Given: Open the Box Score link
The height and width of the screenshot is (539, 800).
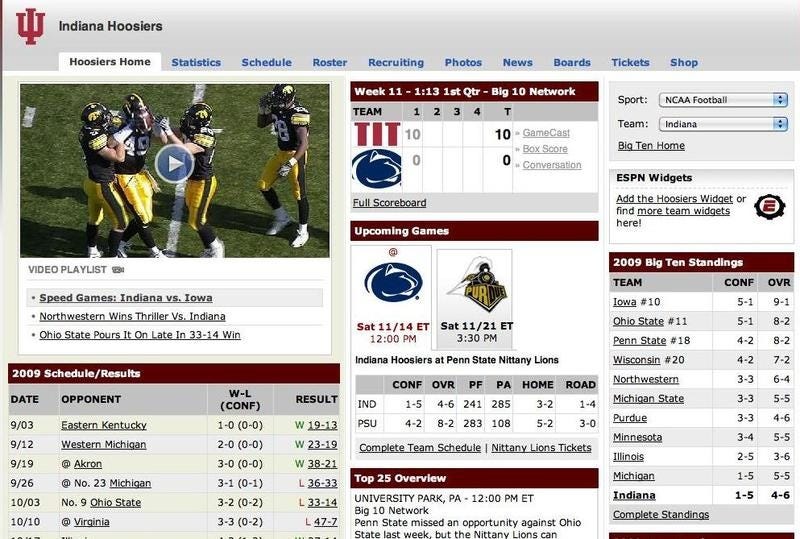Looking at the screenshot, I should click(x=545, y=149).
